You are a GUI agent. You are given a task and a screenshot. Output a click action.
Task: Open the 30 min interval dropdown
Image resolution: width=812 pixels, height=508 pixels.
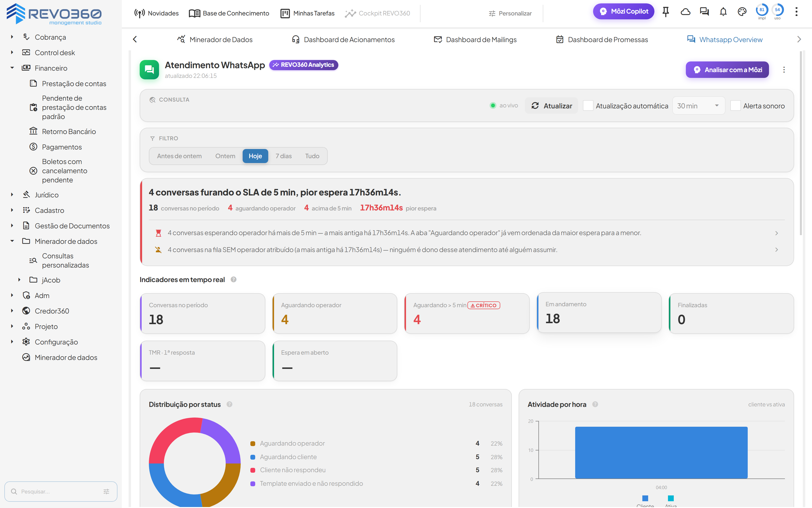pyautogui.click(x=698, y=105)
